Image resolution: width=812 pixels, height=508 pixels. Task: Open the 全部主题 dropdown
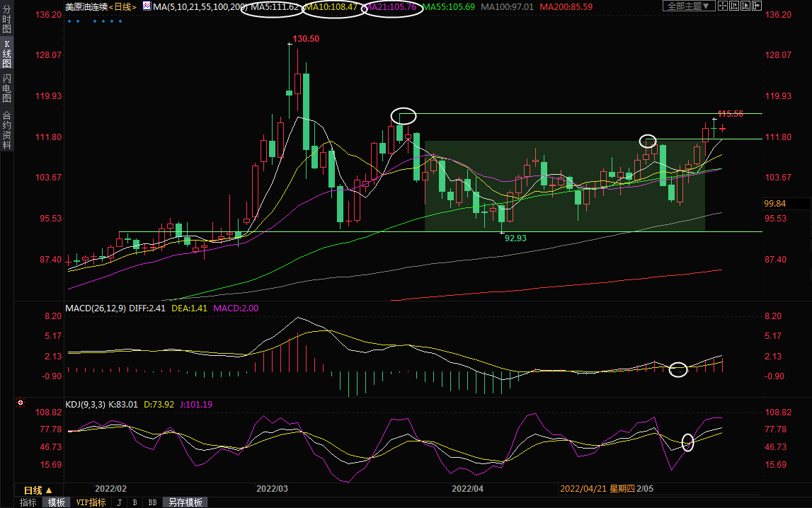pyautogui.click(x=687, y=6)
